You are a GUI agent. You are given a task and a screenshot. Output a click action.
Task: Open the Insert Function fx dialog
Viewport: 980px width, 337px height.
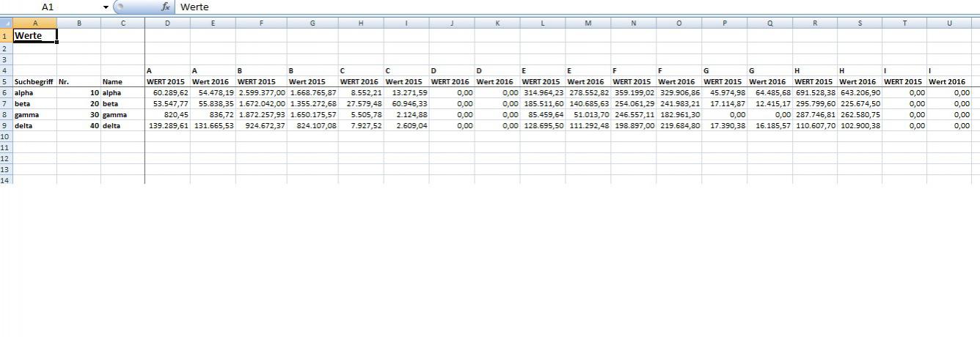click(x=166, y=7)
